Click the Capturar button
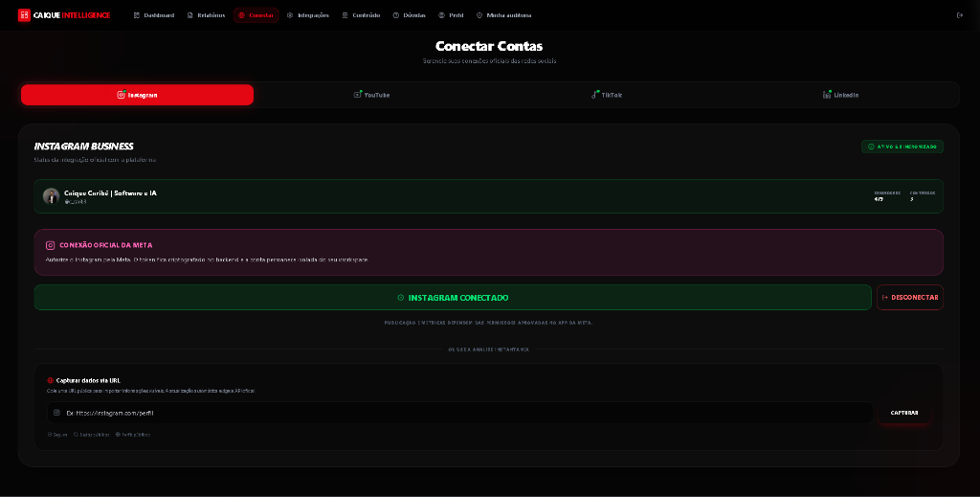980x497 pixels. click(904, 413)
